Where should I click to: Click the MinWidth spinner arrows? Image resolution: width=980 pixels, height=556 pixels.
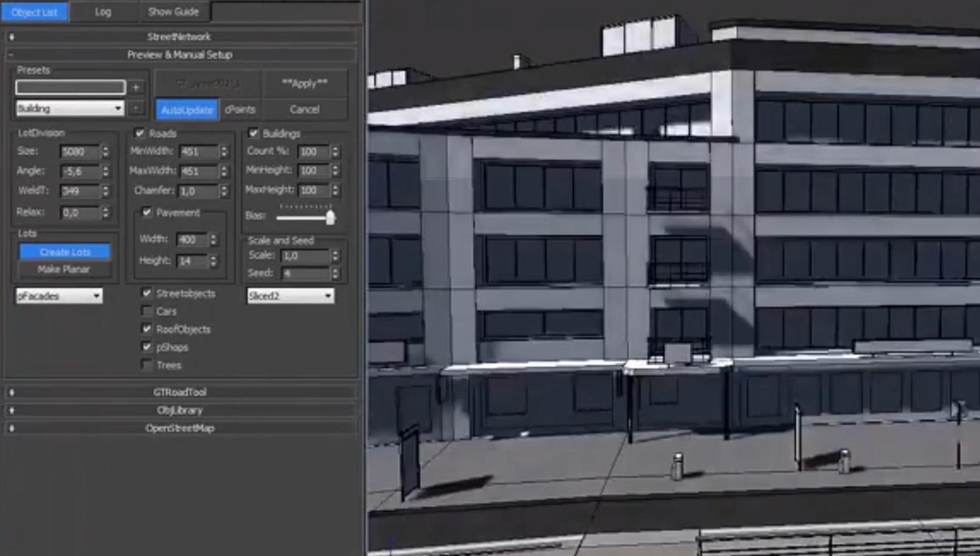224,152
